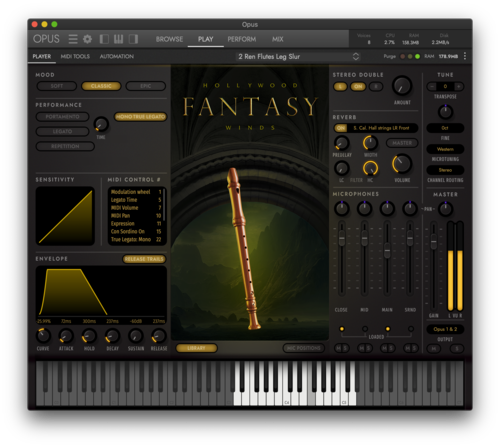Viewport: 500px width, 447px height.
Task: Toggle the right sidebar panel icon
Action: tap(133, 39)
